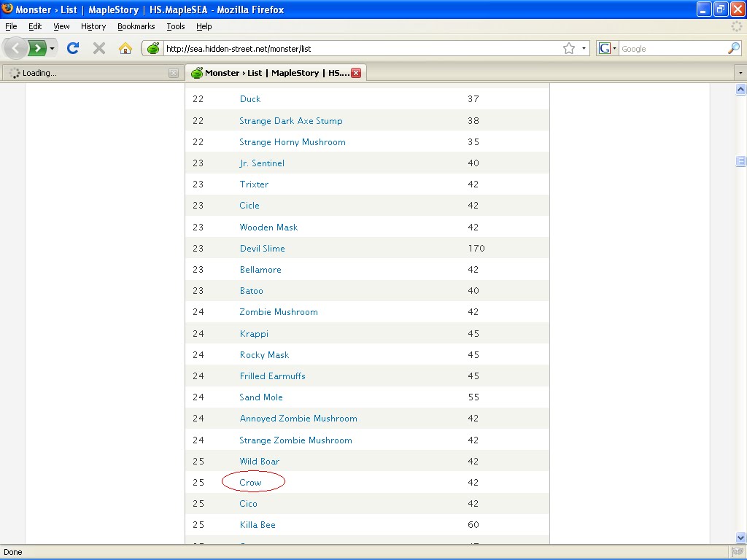The image size is (747, 560).
Task: Click the vertical scrollbar thumb
Action: tap(740, 161)
